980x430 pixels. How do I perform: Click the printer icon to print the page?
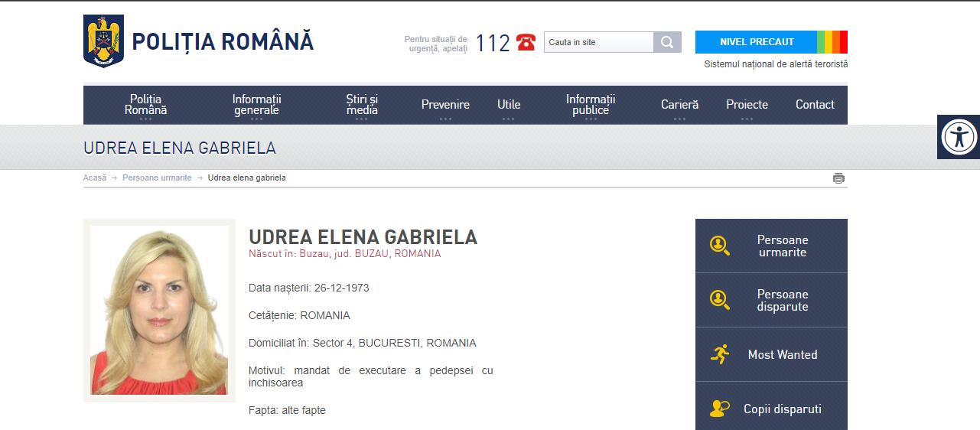[838, 178]
